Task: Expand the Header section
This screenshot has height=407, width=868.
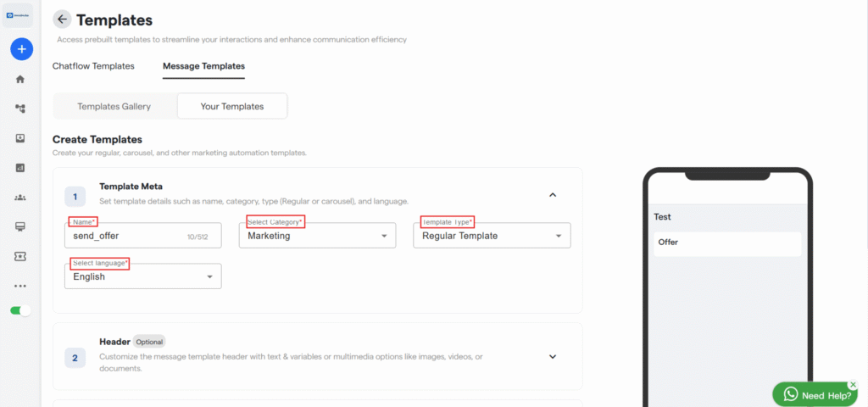Action: click(553, 357)
